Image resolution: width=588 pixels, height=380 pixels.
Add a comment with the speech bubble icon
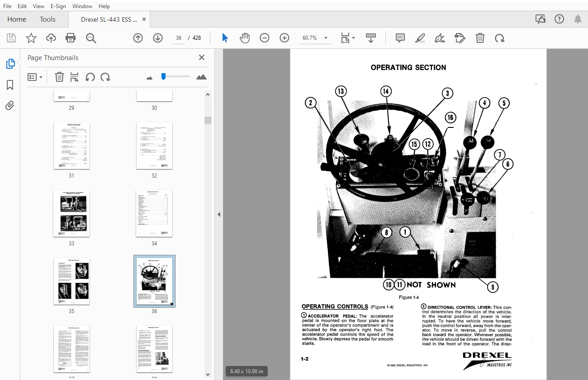[400, 38]
